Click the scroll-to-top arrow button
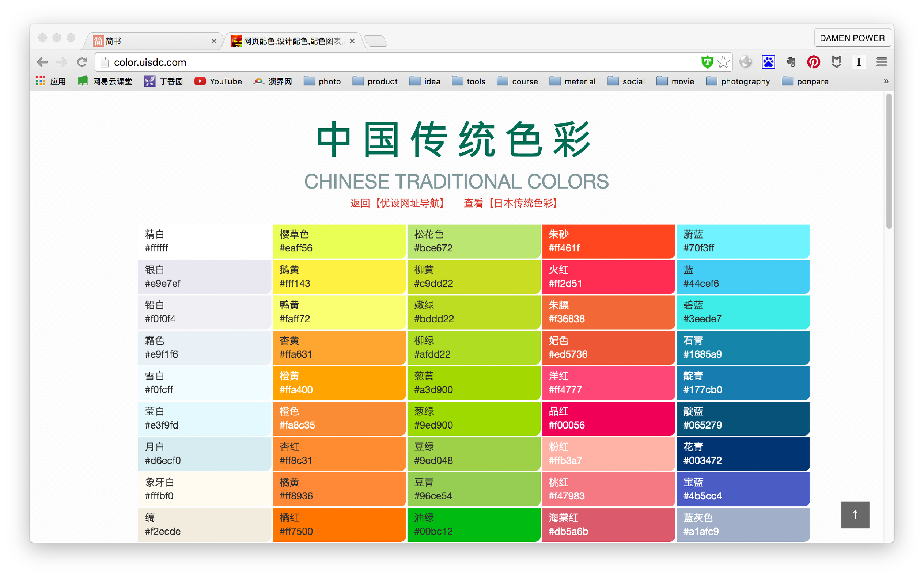Image resolution: width=924 pixels, height=578 pixels. pos(855,514)
